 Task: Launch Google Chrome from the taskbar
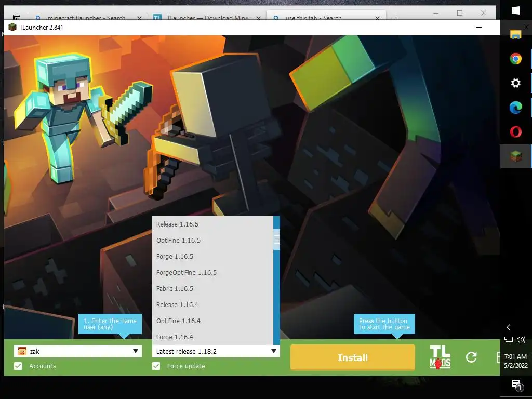click(x=516, y=59)
